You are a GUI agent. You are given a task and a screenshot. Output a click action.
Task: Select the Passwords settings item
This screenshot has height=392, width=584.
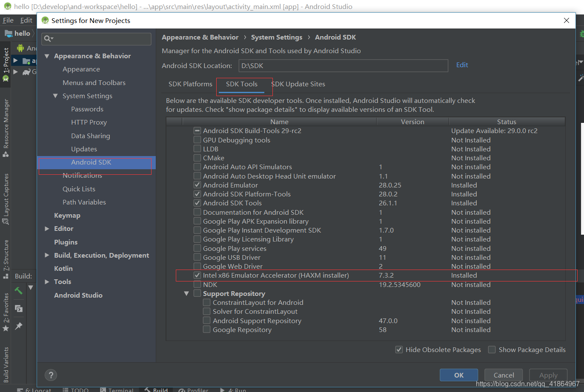pyautogui.click(x=87, y=109)
